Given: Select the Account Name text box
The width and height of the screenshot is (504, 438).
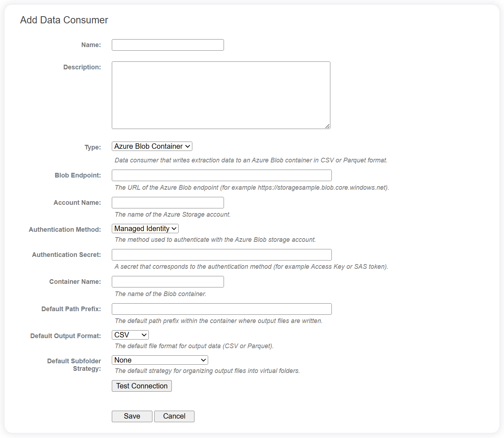Looking at the screenshot, I should pos(168,203).
